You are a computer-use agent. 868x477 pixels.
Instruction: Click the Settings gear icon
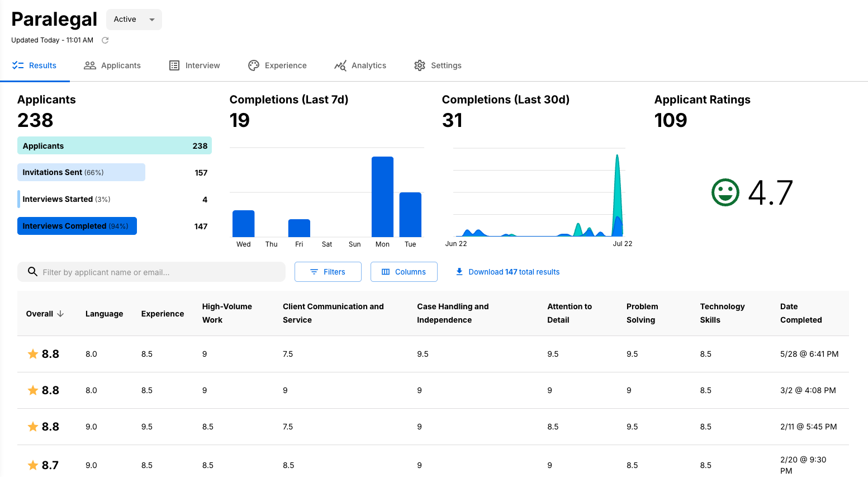[420, 65]
